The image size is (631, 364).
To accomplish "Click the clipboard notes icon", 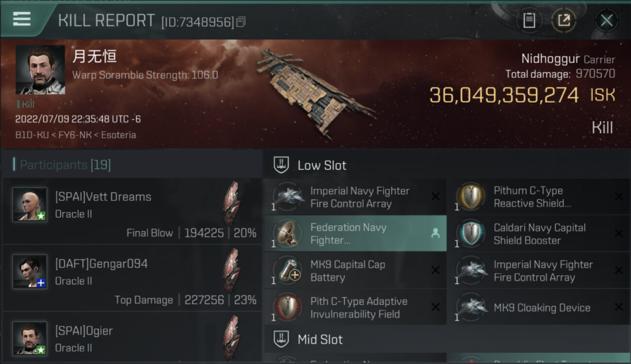I will click(529, 20).
